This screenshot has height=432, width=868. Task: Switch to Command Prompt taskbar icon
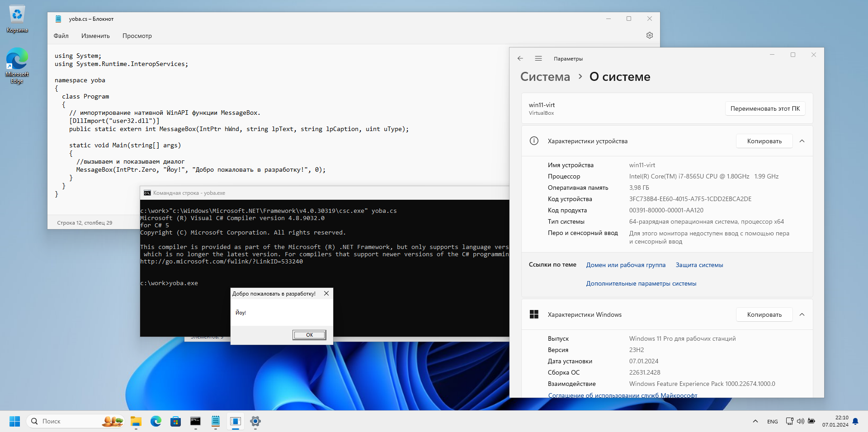point(195,421)
